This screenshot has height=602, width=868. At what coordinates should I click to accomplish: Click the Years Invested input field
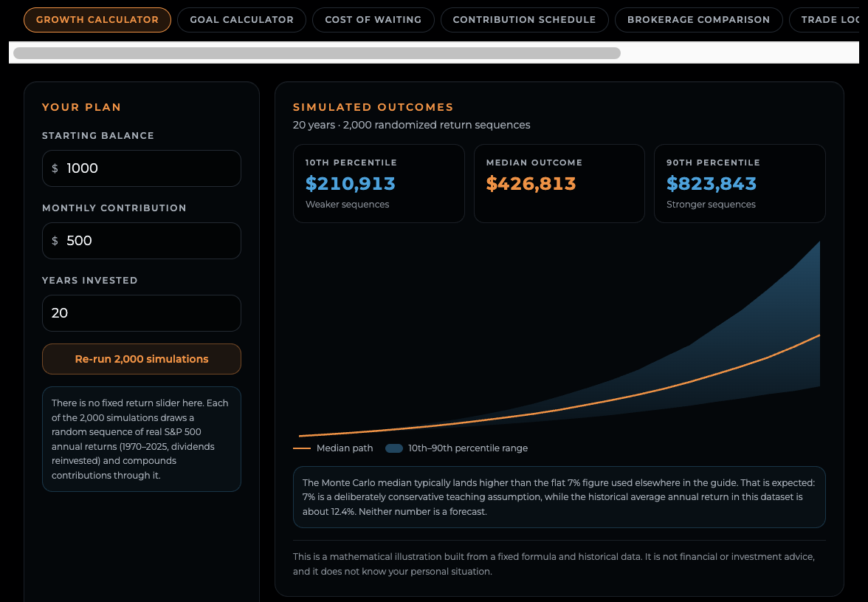(x=142, y=313)
